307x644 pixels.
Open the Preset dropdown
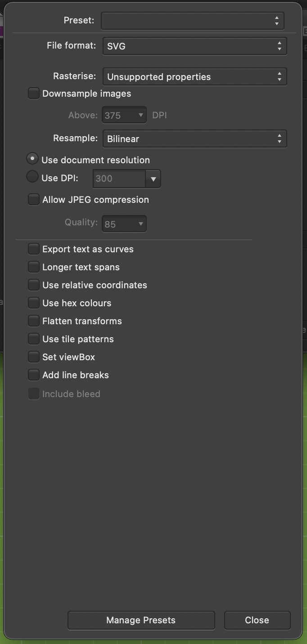click(x=192, y=20)
